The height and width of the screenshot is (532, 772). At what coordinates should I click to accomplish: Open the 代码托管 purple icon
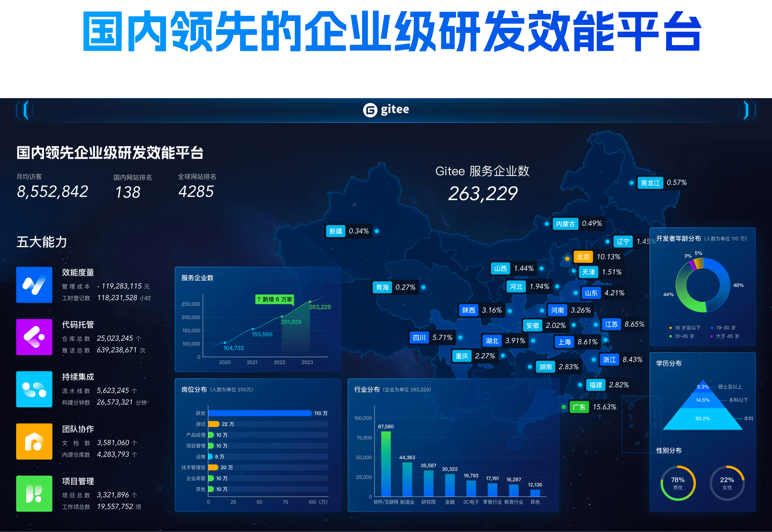pos(34,337)
